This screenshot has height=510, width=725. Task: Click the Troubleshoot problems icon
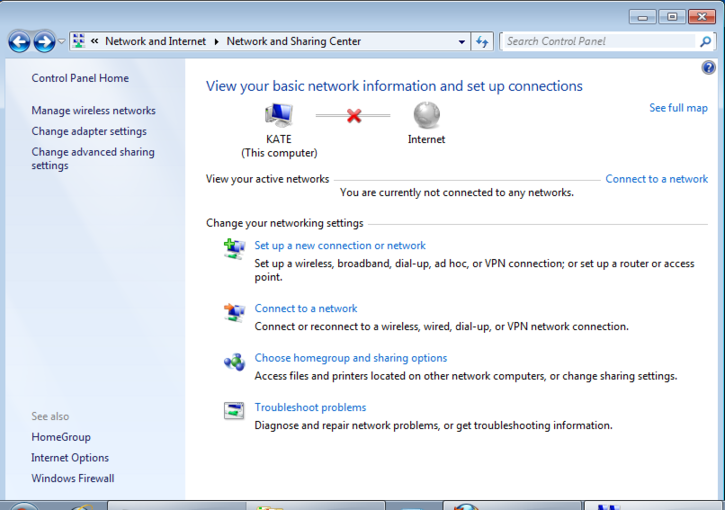coord(234,411)
